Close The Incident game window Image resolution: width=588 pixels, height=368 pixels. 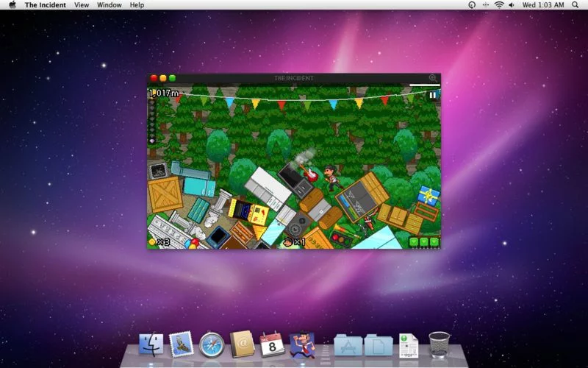point(154,78)
